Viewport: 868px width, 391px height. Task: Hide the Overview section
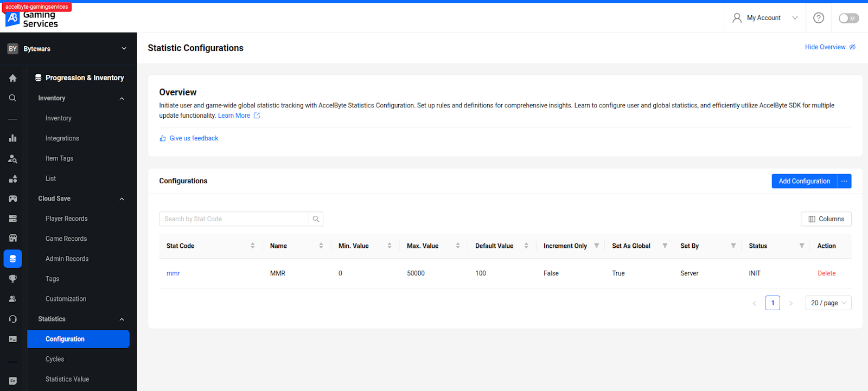point(829,47)
